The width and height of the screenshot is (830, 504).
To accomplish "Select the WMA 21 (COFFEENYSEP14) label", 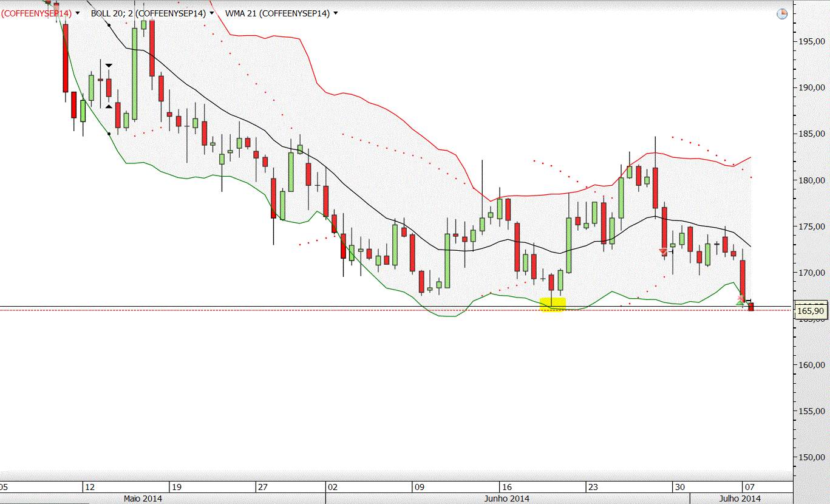I will [277, 13].
